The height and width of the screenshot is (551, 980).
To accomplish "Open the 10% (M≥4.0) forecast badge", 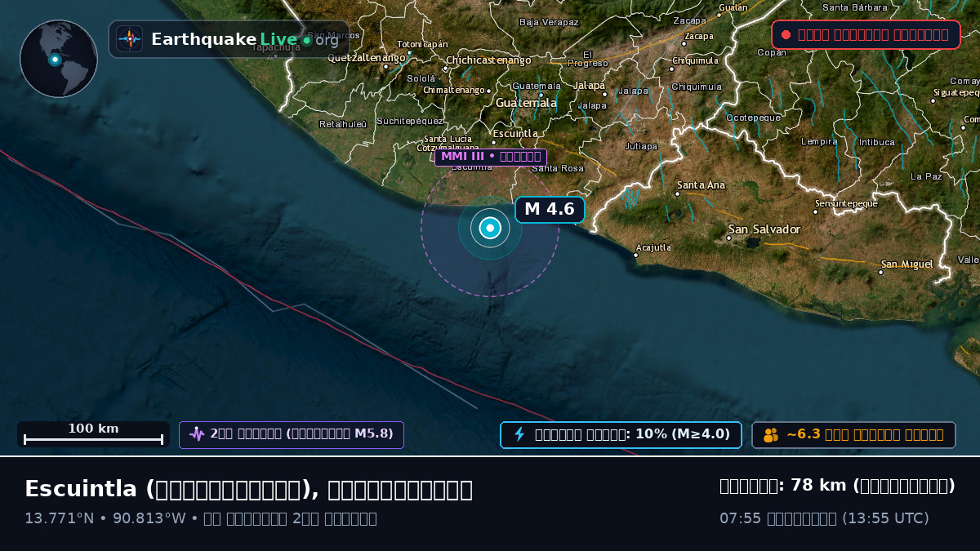I will [x=621, y=435].
